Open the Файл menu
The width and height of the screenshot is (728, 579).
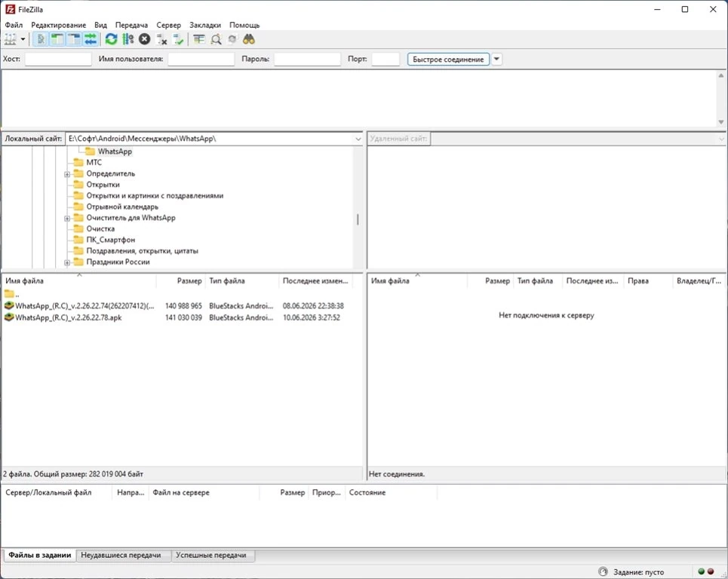pyautogui.click(x=14, y=25)
